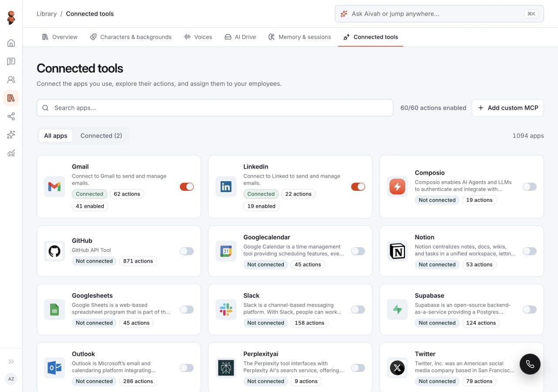Open the Home icon in sidebar
558x392 pixels.
11,43
